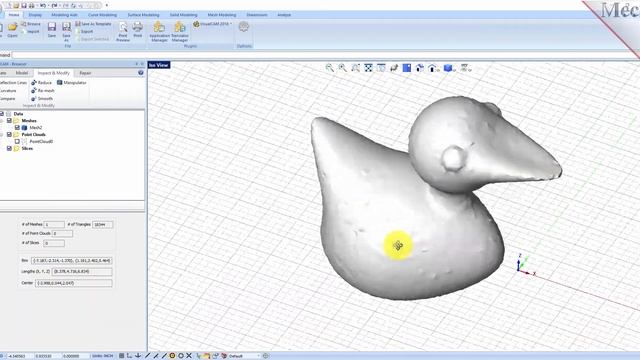Click the undo icon in quick access toolbar

[x=42, y=5]
